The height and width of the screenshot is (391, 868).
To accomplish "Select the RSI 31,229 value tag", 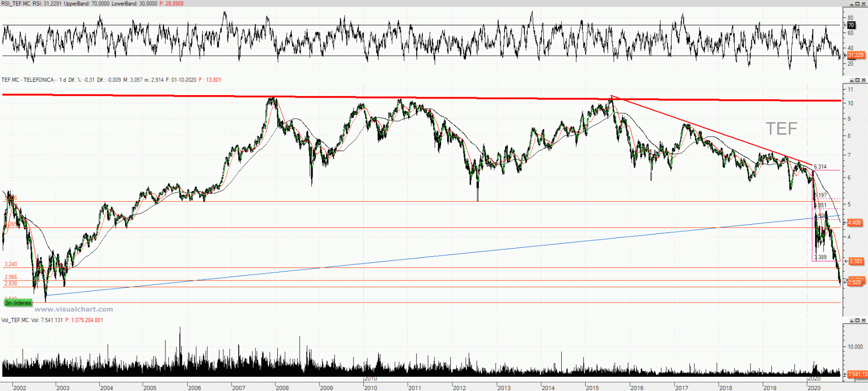I will pos(856,55).
